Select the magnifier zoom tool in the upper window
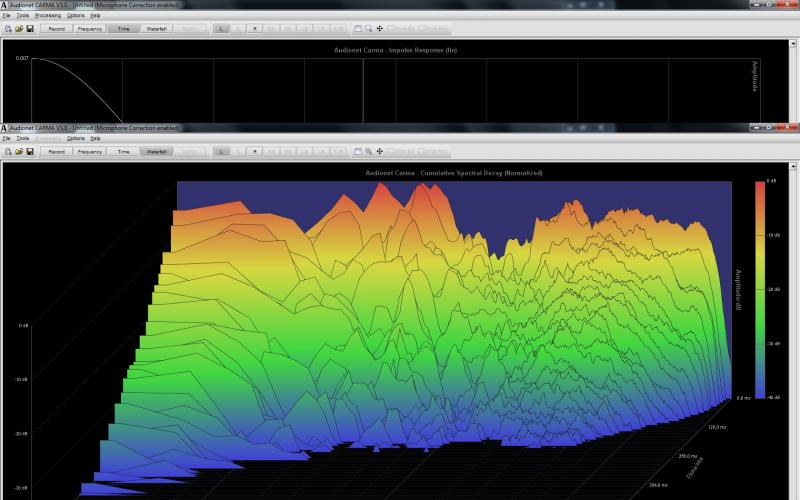800x500 pixels. pos(369,28)
